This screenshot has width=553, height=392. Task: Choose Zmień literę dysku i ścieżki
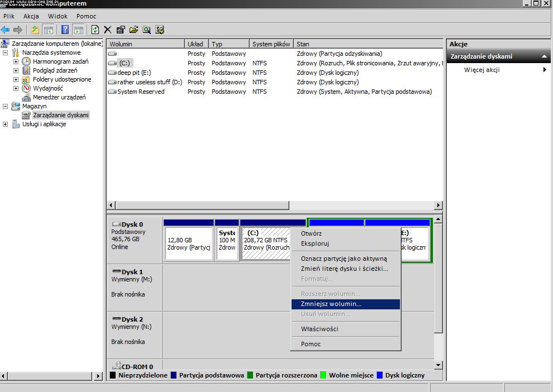[346, 269]
